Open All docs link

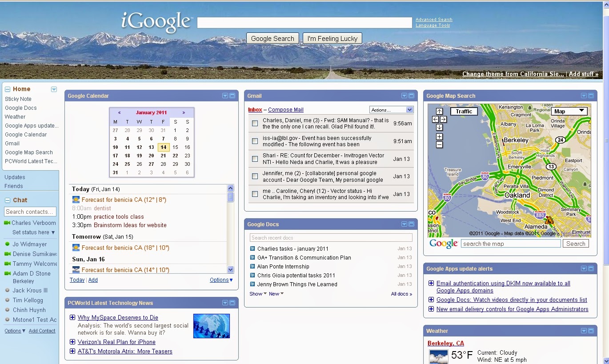[x=401, y=294]
